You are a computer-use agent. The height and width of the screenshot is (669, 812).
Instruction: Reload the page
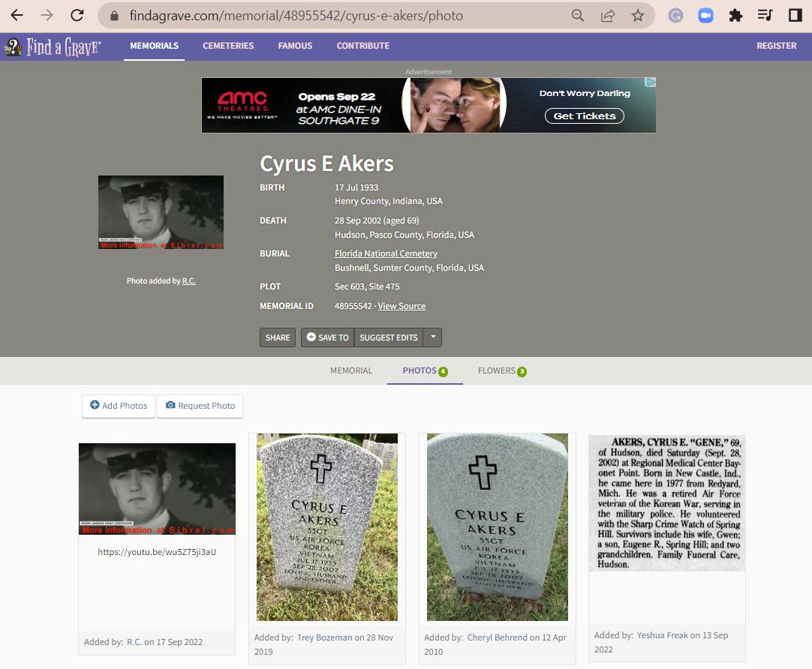coord(77,15)
